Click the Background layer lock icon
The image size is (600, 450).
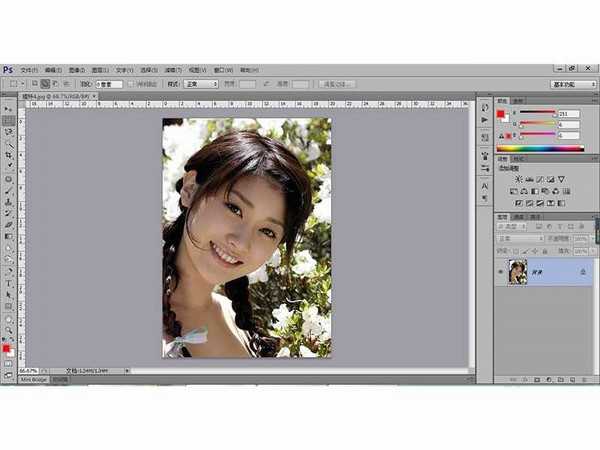click(x=582, y=272)
